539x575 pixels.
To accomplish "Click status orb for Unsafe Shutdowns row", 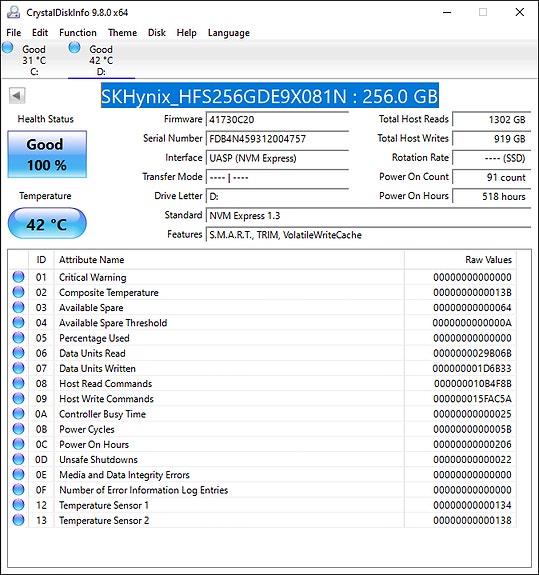I will [18, 459].
